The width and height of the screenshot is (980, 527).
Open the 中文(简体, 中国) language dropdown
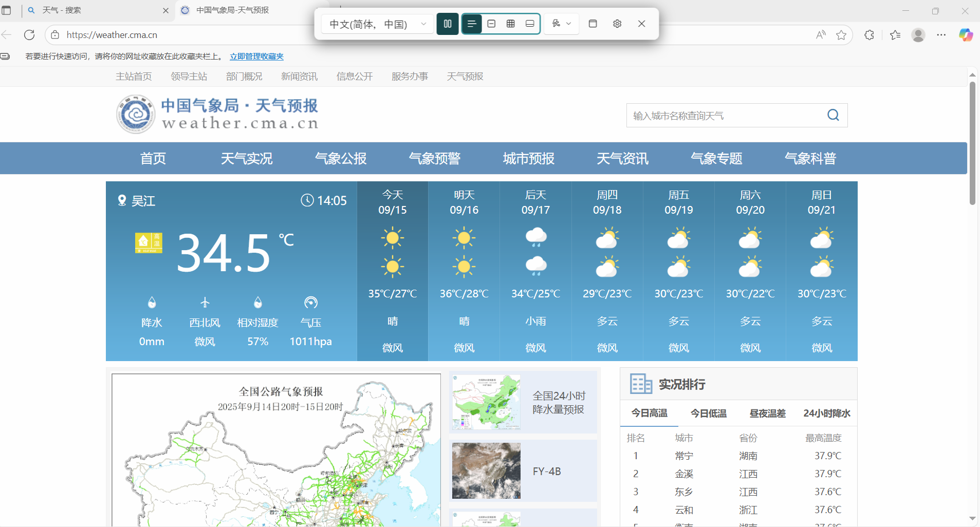pos(378,24)
